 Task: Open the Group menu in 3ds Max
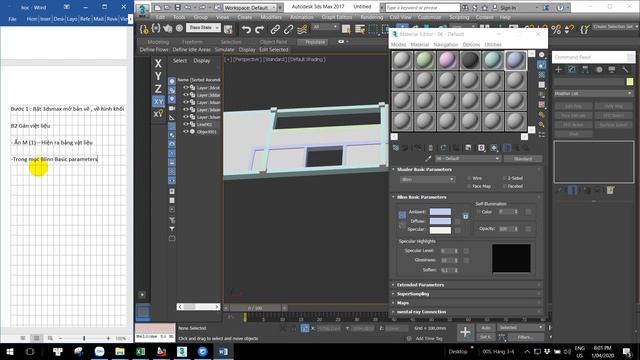[x=200, y=17]
